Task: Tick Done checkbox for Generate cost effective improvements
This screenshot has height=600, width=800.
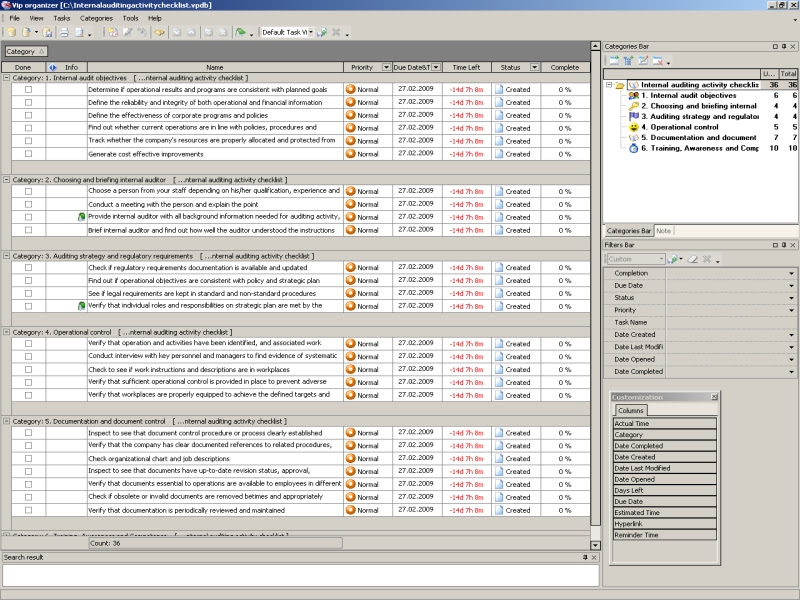Action: click(29, 154)
